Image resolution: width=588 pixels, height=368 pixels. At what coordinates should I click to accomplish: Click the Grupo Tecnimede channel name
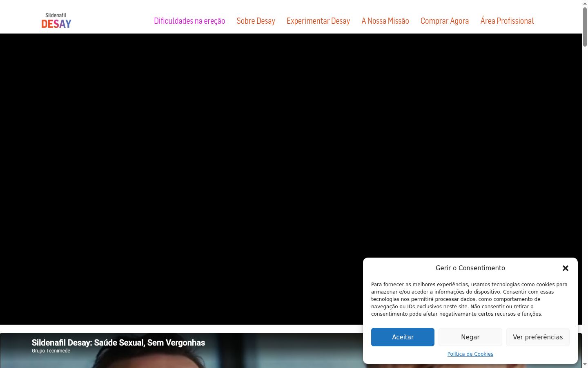click(51, 351)
